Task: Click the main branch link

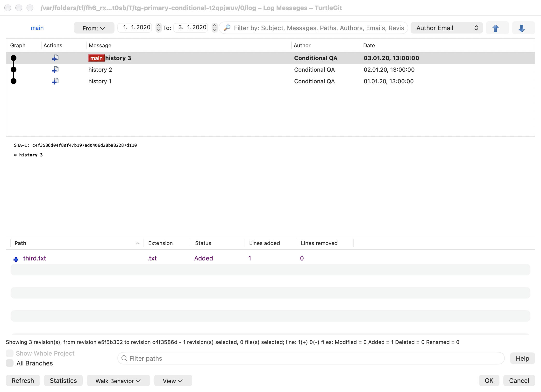Action: pos(37,28)
